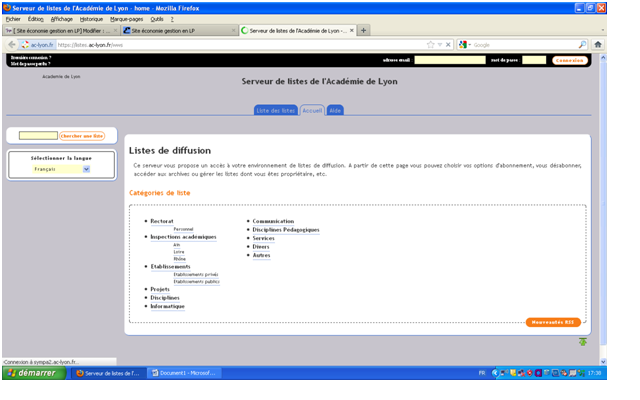The height and width of the screenshot is (400, 640).
Task: Open the Affichage menu
Action: click(62, 19)
